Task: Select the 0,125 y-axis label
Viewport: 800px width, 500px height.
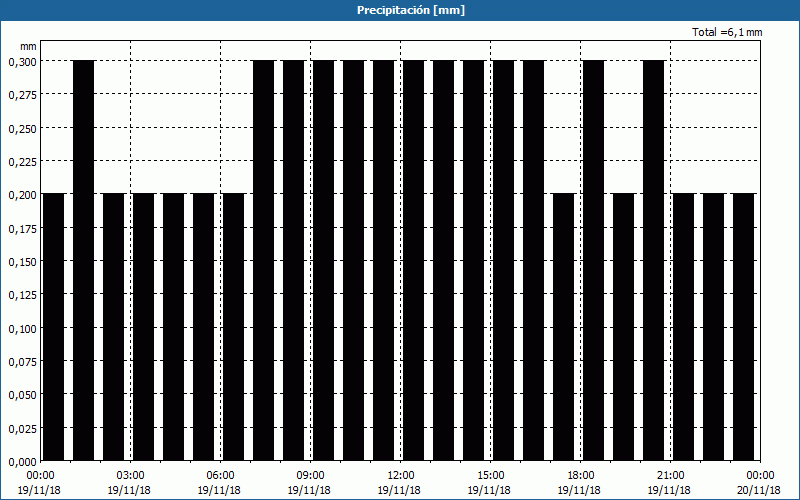Action: pos(22,295)
